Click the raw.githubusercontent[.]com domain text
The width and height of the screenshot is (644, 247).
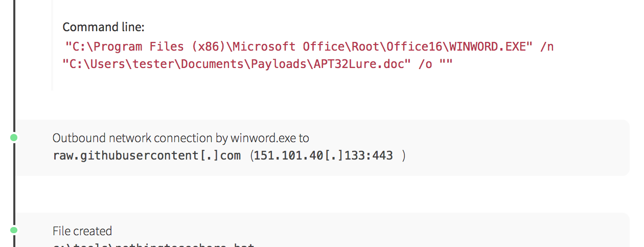pyautogui.click(x=147, y=155)
